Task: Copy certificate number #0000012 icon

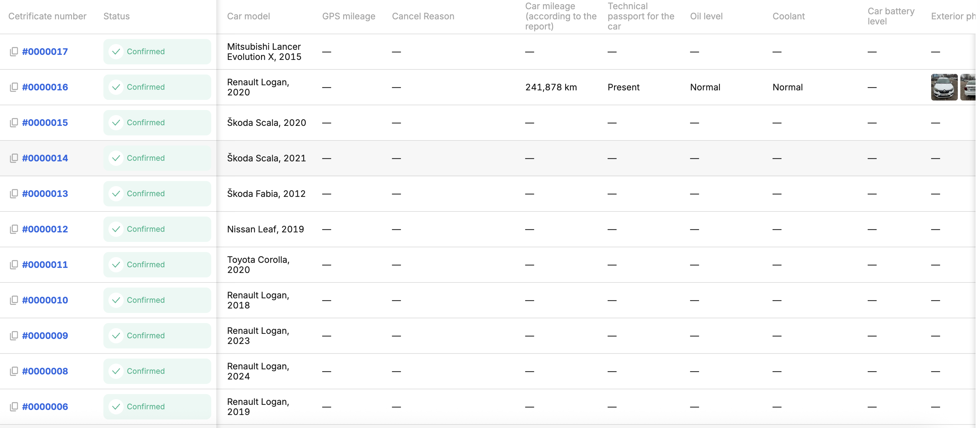Action: 14,229
